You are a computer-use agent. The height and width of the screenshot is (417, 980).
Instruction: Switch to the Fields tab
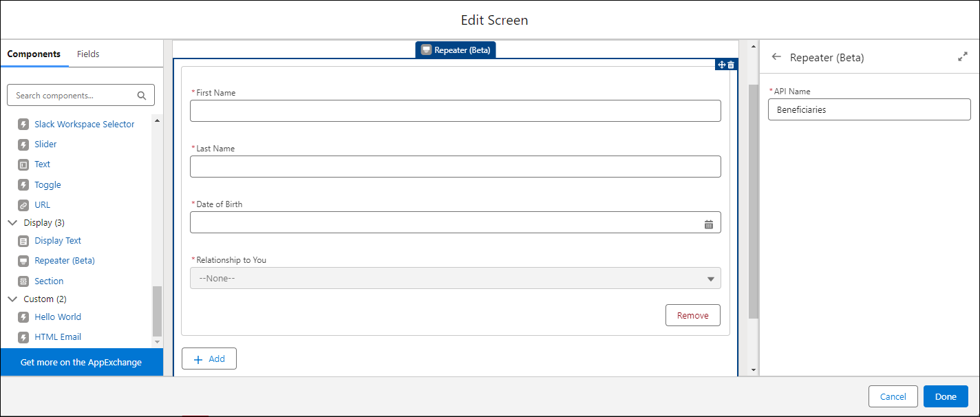88,54
